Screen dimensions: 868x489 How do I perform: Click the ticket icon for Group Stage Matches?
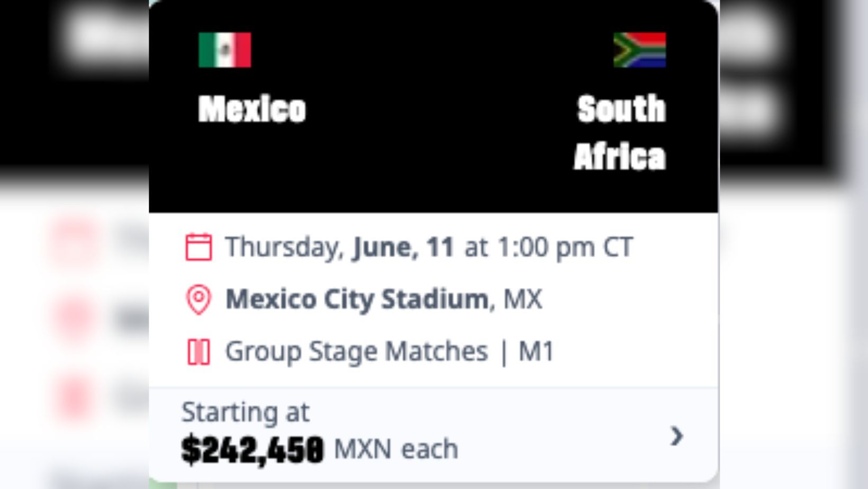199,350
